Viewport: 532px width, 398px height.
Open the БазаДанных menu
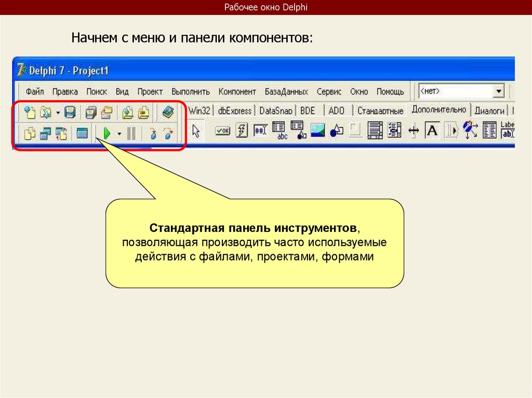286,91
